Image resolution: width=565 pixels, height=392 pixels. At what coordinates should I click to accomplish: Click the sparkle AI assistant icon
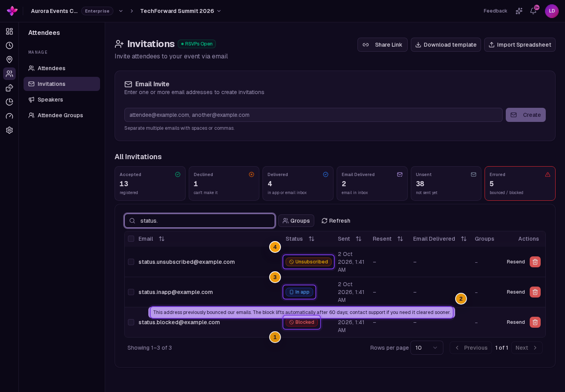click(x=519, y=11)
